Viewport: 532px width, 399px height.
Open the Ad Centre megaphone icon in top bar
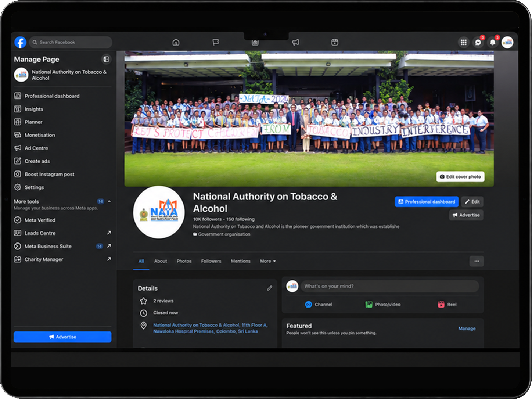click(x=295, y=42)
